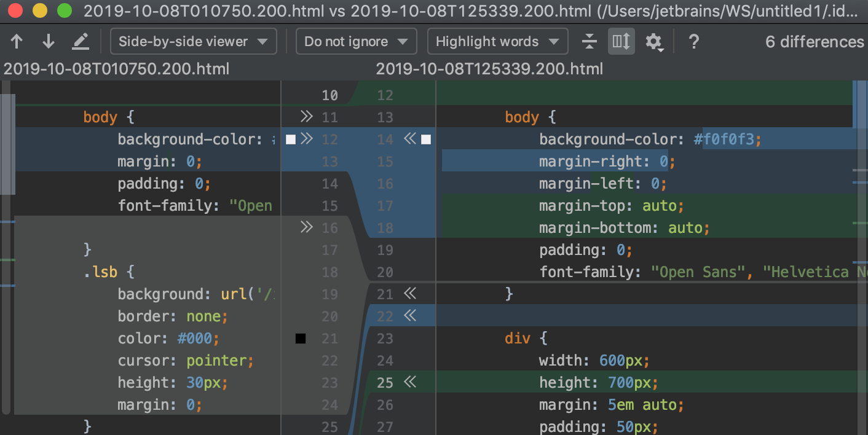This screenshot has width=868, height=435.
Task: Apply chevron change at line 22
Action: coord(410,316)
